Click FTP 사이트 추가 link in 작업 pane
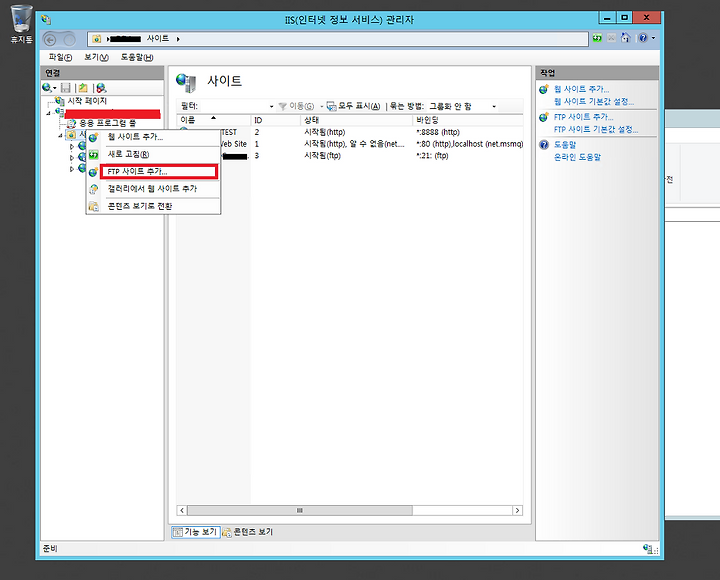720x580 pixels. pos(583,117)
